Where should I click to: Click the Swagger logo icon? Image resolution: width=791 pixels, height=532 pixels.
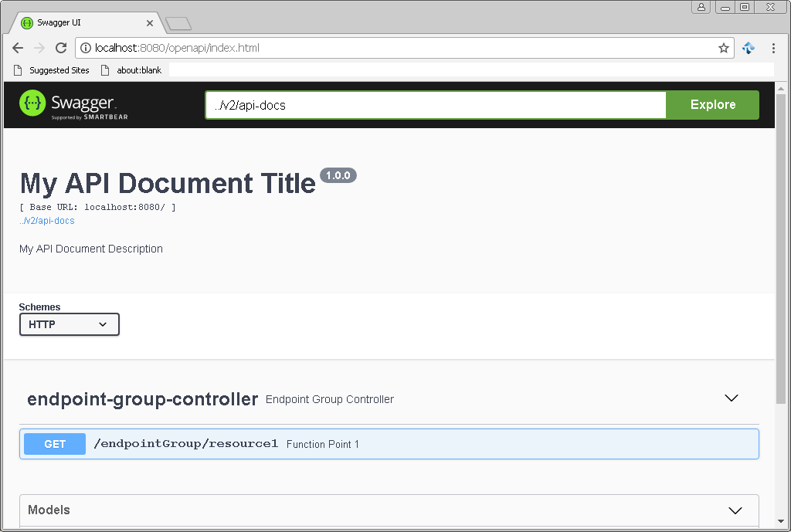[x=32, y=103]
